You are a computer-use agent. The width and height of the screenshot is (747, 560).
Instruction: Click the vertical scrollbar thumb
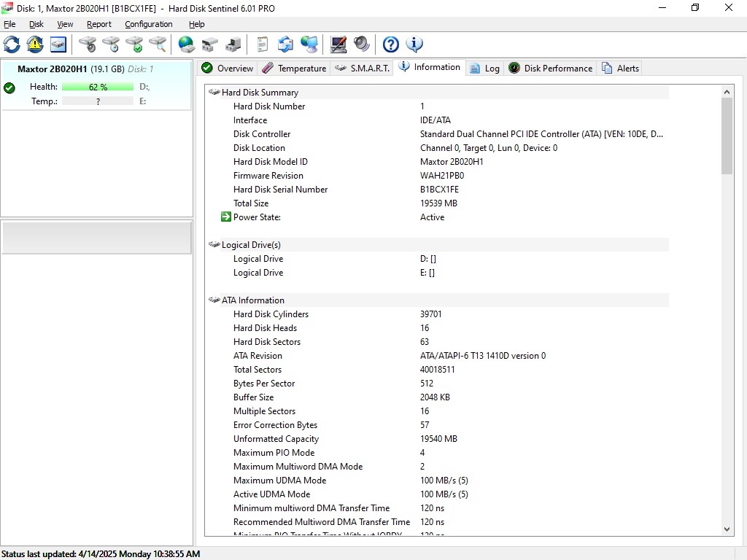pos(727,136)
